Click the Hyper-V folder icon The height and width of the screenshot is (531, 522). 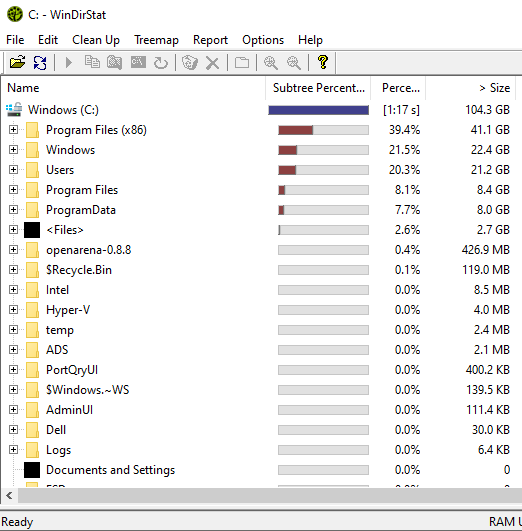click(32, 310)
